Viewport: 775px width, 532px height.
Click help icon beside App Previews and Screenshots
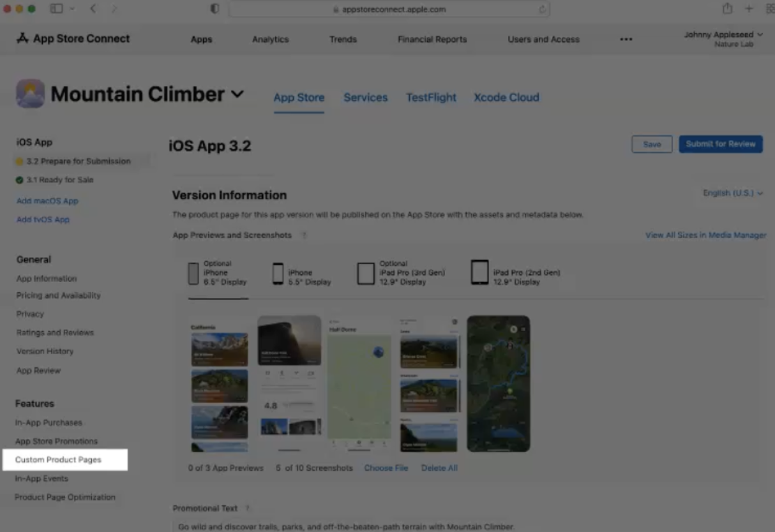[304, 235]
